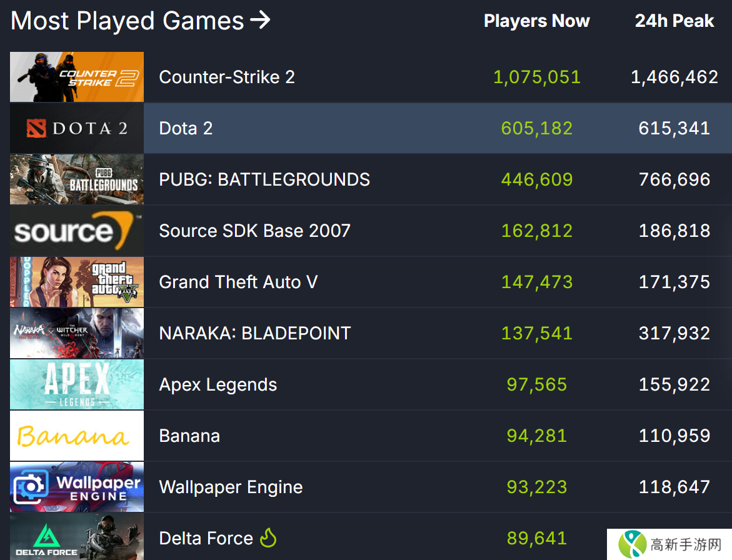Click the flame icon beside Delta Force
Image resolution: width=732 pixels, height=560 pixels.
point(268,537)
